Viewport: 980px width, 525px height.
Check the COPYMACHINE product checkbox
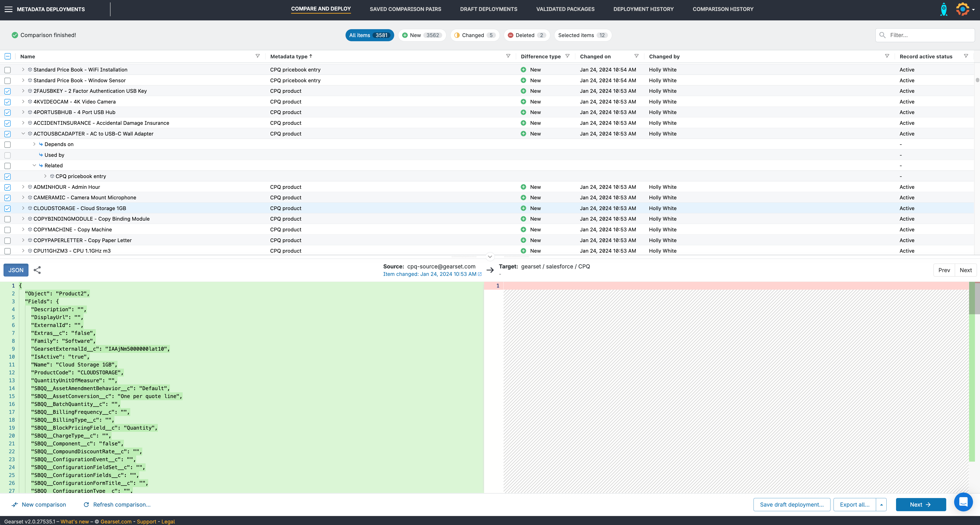8,230
